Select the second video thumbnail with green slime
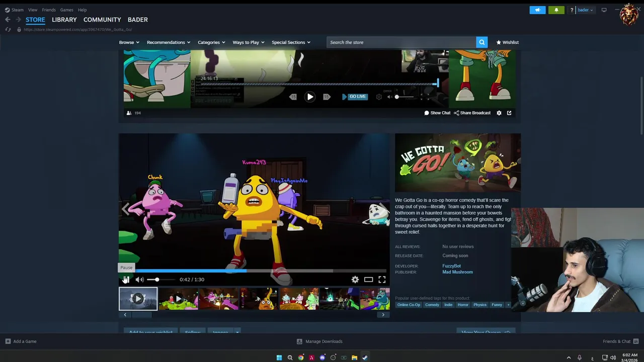644x362 pixels. click(x=178, y=299)
